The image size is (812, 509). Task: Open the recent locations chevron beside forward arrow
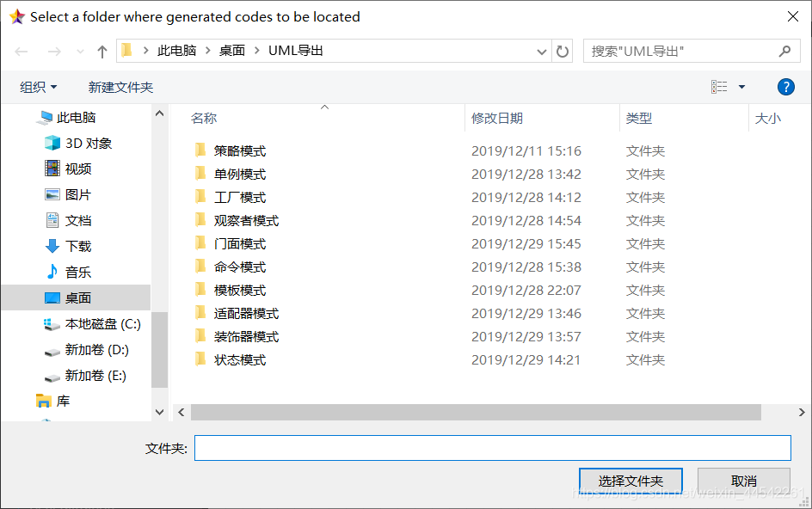pyautogui.click(x=79, y=51)
